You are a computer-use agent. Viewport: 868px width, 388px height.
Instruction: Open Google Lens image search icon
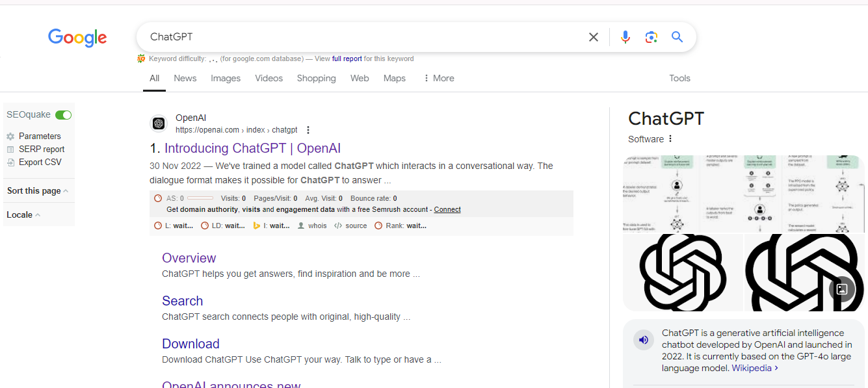[x=651, y=37]
